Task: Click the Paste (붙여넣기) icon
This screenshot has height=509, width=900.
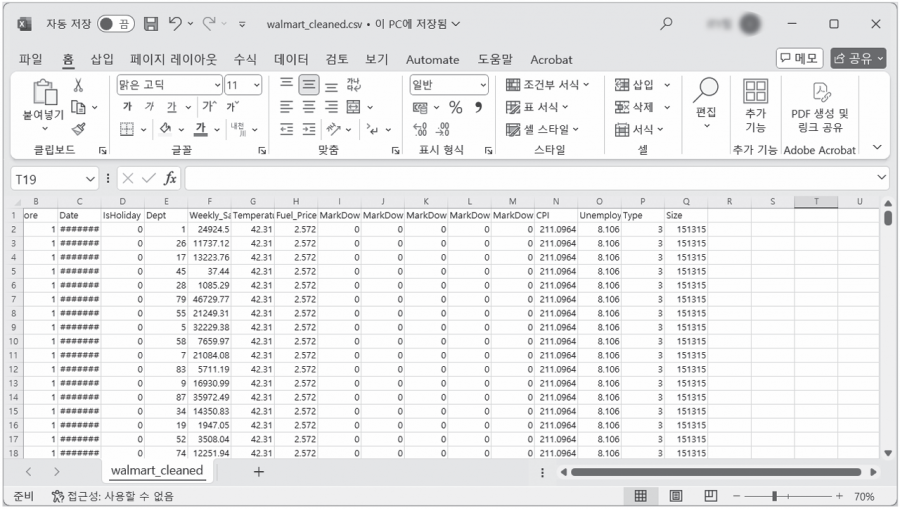Action: click(x=44, y=92)
